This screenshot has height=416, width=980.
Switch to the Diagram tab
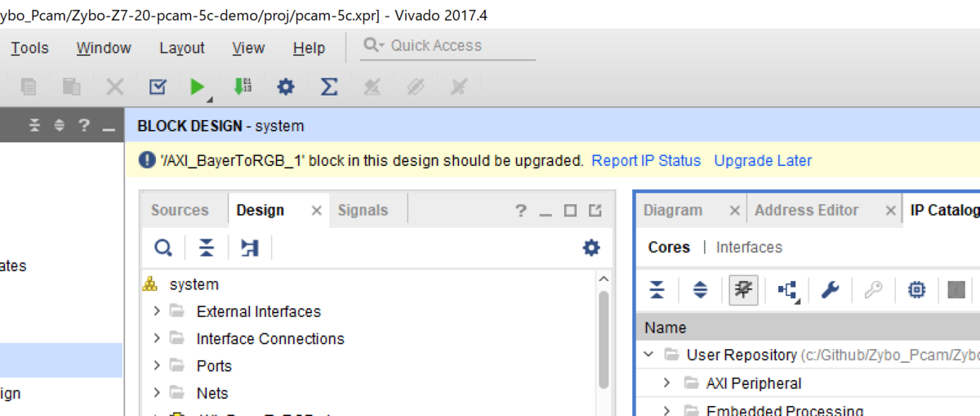[673, 210]
